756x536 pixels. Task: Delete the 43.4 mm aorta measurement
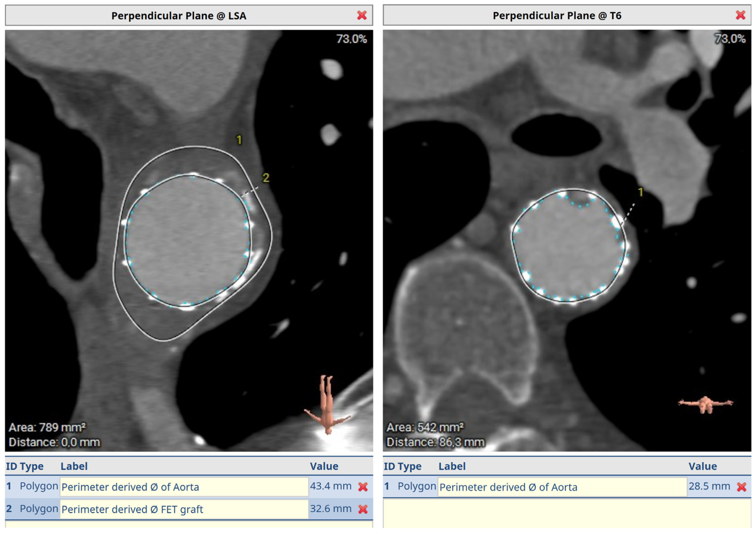coord(363,487)
